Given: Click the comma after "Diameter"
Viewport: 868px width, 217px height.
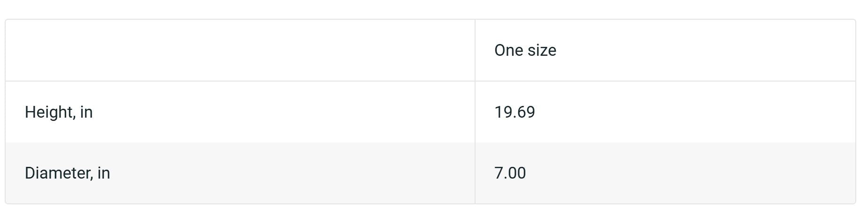Looking at the screenshot, I should point(91,177).
